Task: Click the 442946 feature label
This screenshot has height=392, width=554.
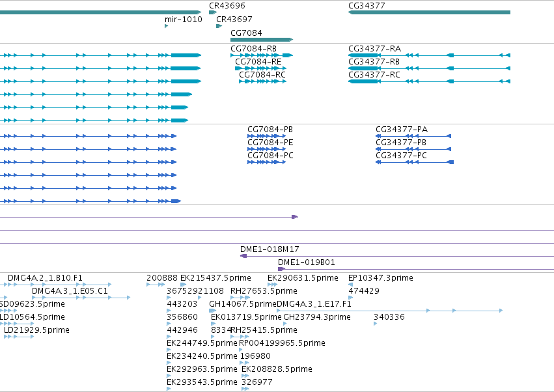Action: click(182, 331)
